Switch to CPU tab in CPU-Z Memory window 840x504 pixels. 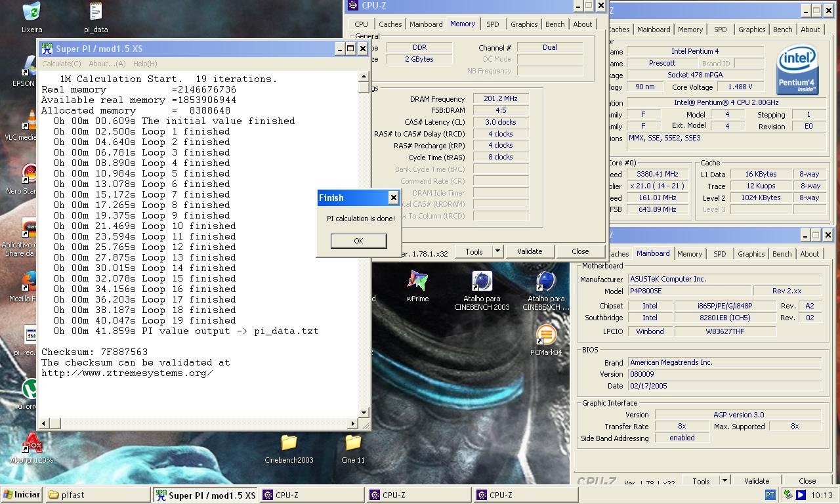(x=362, y=24)
